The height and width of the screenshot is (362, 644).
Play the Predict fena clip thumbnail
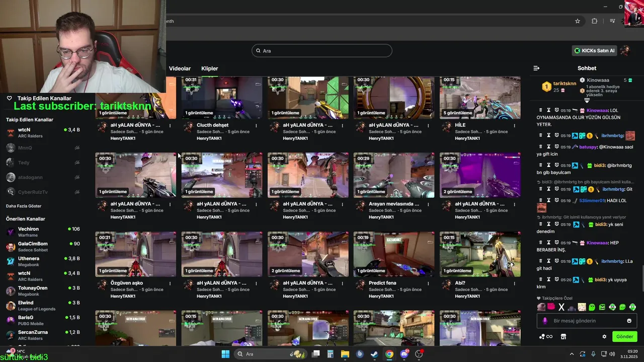(x=394, y=254)
